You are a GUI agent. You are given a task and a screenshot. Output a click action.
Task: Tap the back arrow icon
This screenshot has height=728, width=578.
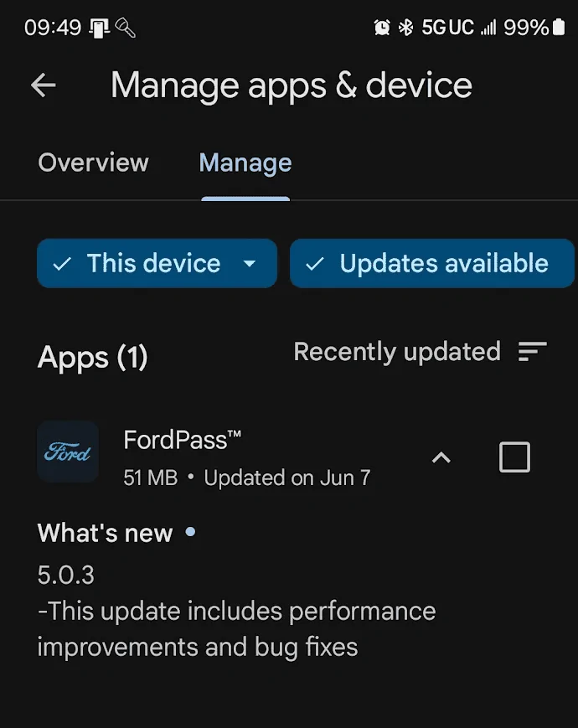(x=43, y=85)
